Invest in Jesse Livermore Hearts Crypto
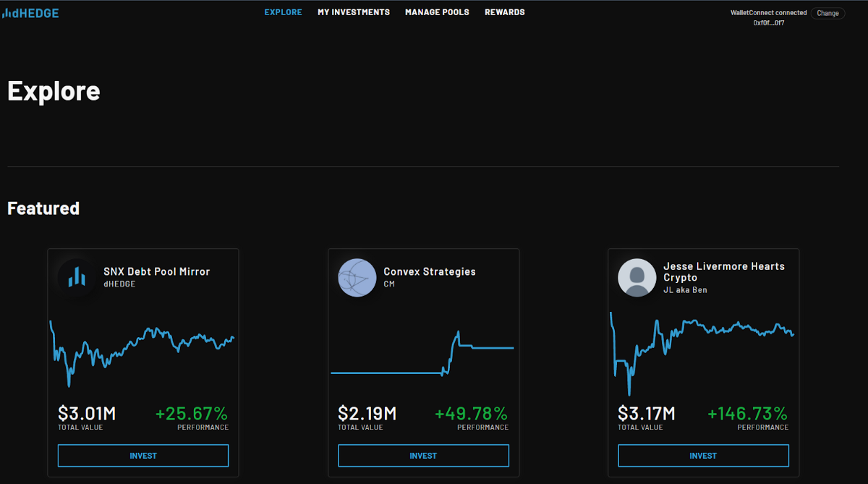 (703, 456)
